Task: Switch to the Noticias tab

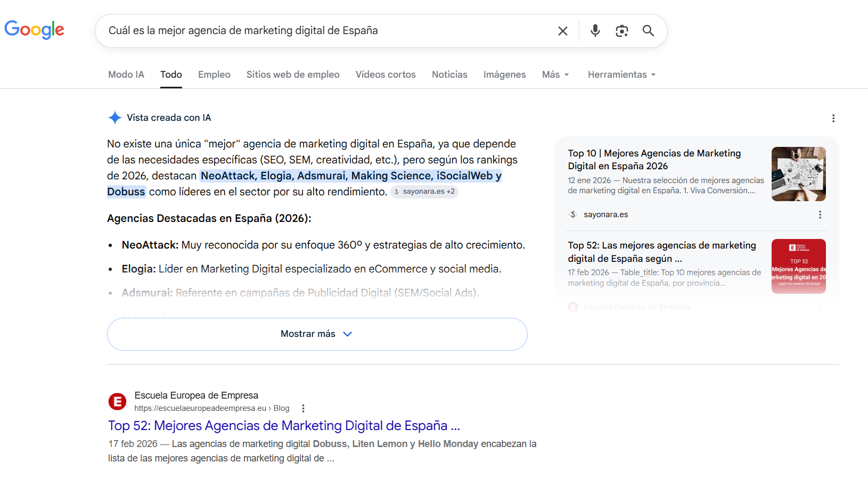Action: tap(449, 75)
